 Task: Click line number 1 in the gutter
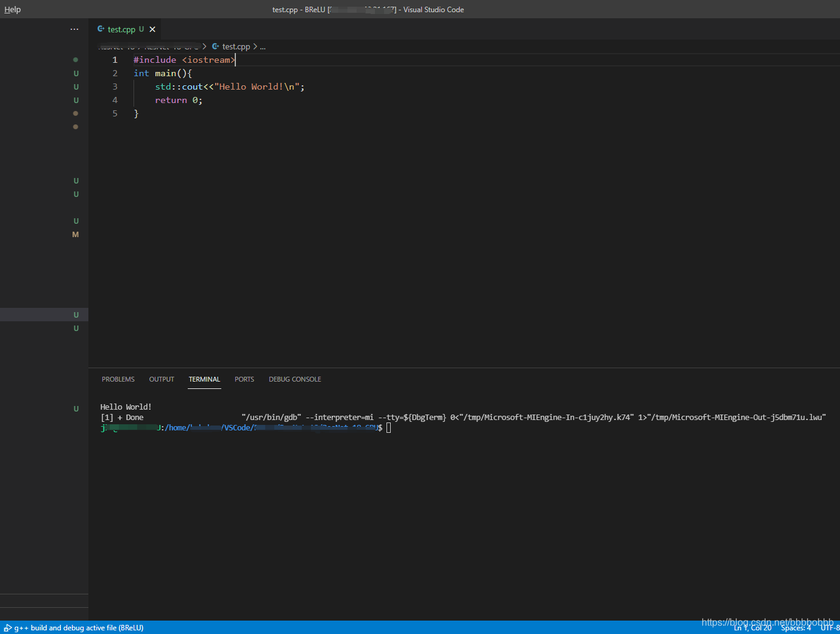[x=115, y=60]
